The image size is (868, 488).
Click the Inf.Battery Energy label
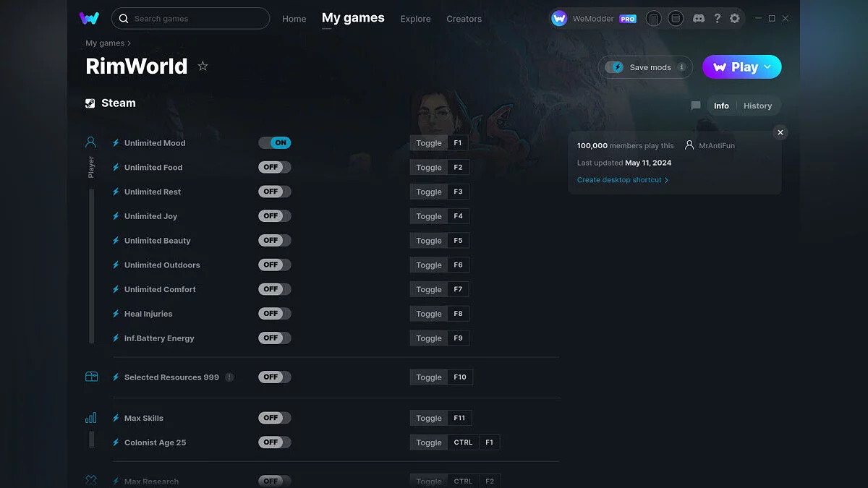tap(159, 338)
